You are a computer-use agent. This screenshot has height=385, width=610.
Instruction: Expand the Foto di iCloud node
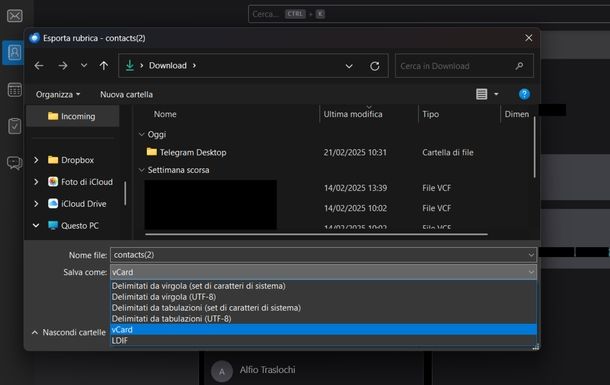tap(36, 182)
